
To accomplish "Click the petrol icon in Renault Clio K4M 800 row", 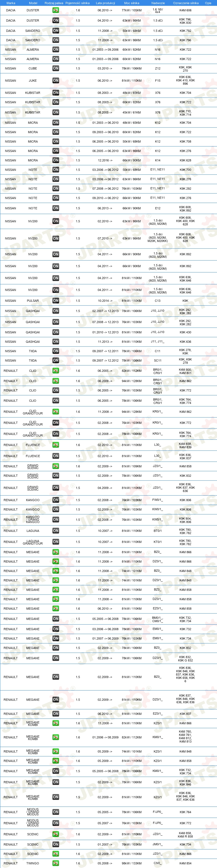I will [56, 371].
